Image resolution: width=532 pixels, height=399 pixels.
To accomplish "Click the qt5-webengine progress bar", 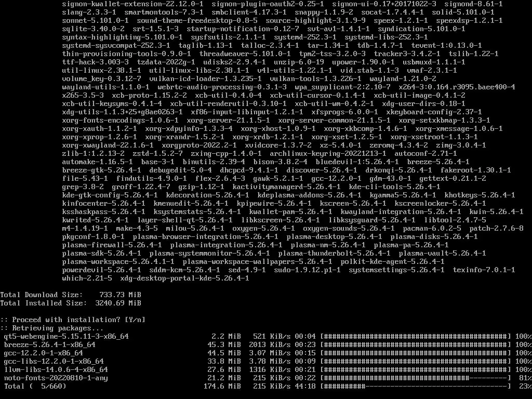I will 416,337.
